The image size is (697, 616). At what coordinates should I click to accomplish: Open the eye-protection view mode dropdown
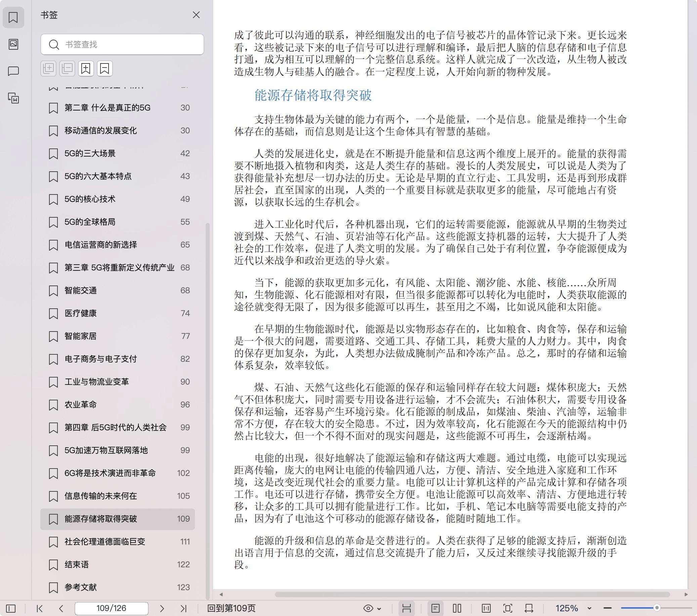coord(372,608)
